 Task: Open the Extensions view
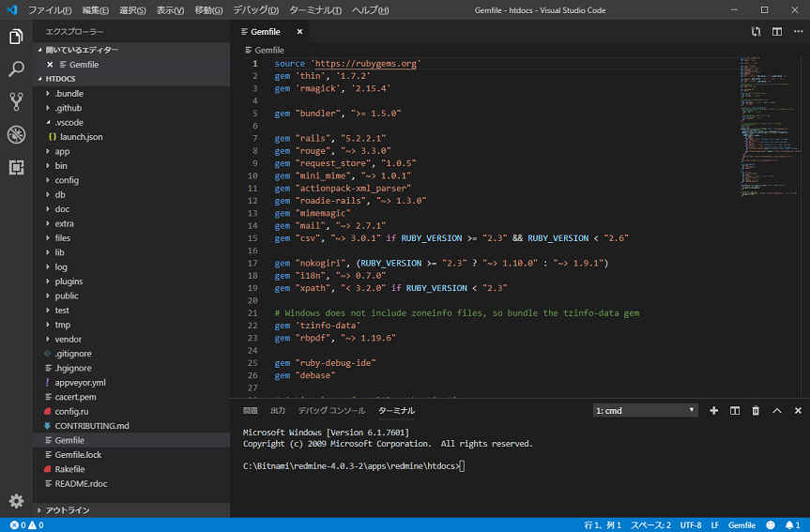[x=16, y=167]
